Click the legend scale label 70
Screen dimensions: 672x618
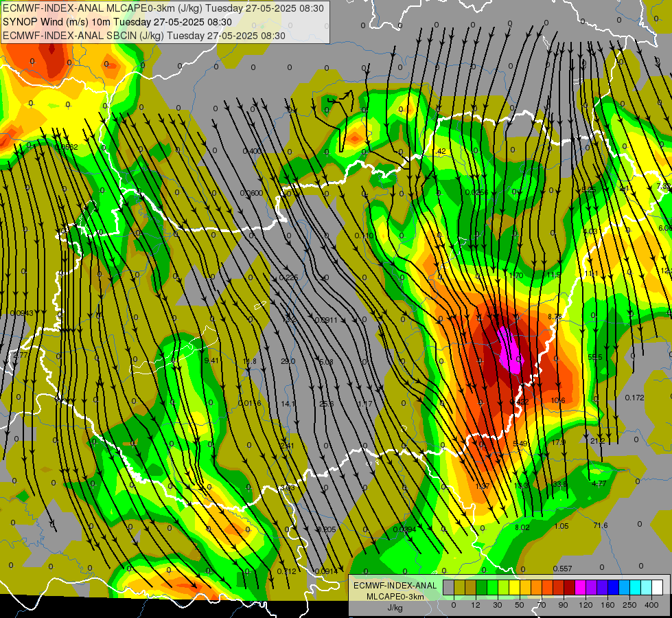coord(542,605)
